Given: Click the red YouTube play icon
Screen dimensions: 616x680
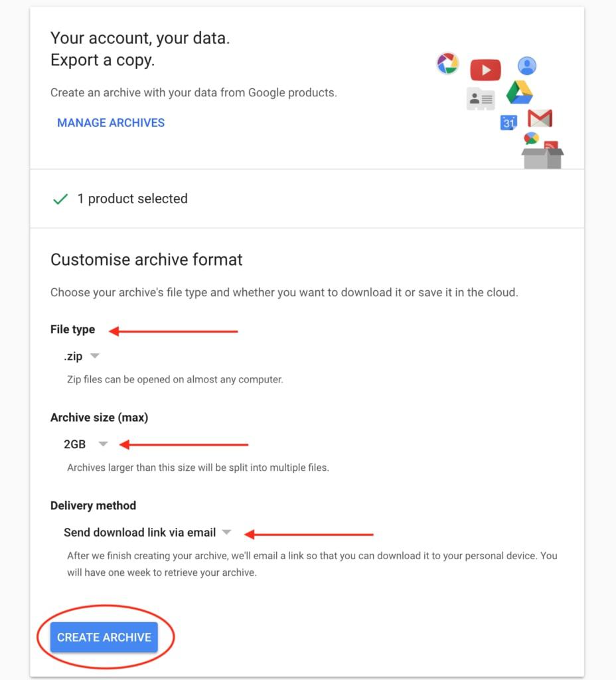Looking at the screenshot, I should (485, 70).
